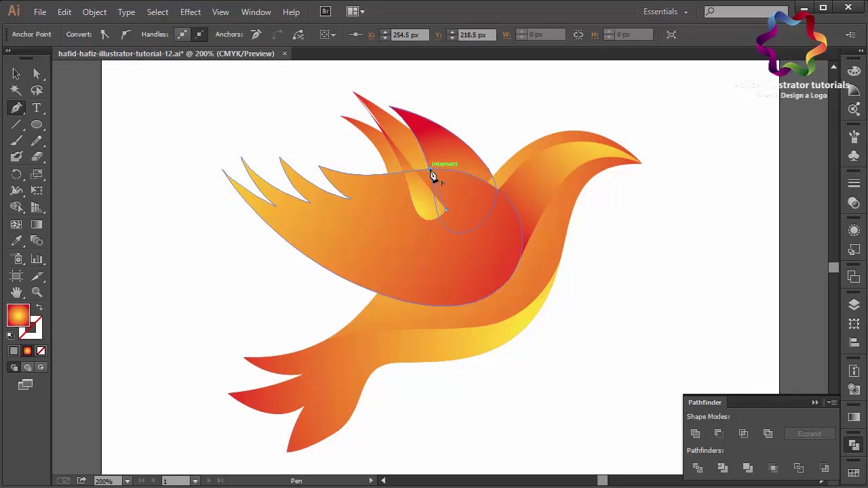The image size is (868, 488).
Task: Select the Paintbrush tool
Action: (x=16, y=141)
